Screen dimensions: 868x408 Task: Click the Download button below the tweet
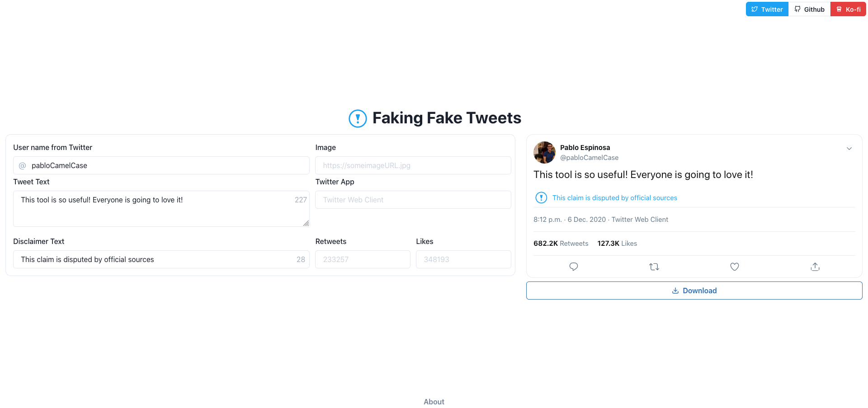694,291
